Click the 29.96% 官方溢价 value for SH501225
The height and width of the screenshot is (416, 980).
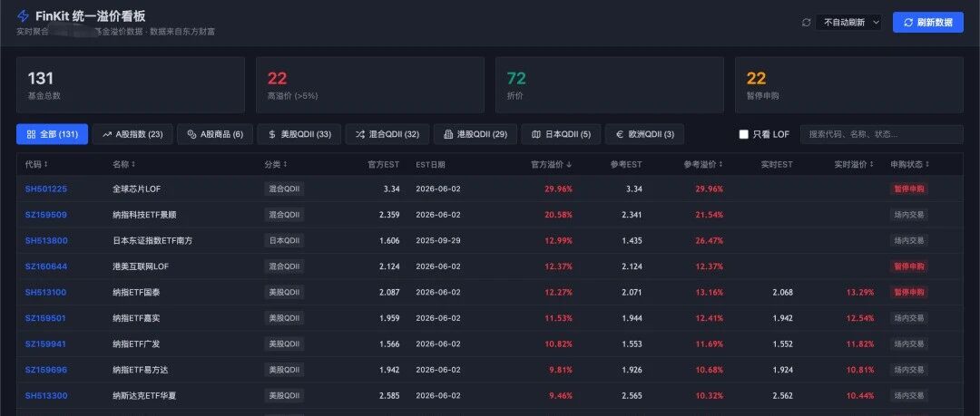click(558, 189)
